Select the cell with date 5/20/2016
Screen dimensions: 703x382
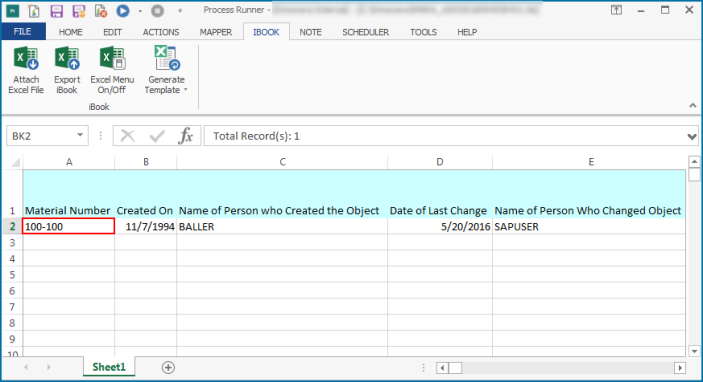click(440, 226)
